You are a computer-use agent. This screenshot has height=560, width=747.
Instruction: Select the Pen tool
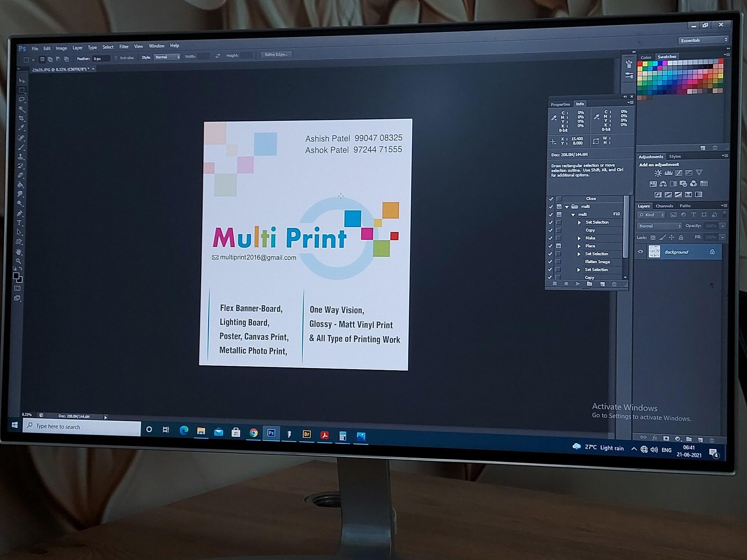[20, 213]
